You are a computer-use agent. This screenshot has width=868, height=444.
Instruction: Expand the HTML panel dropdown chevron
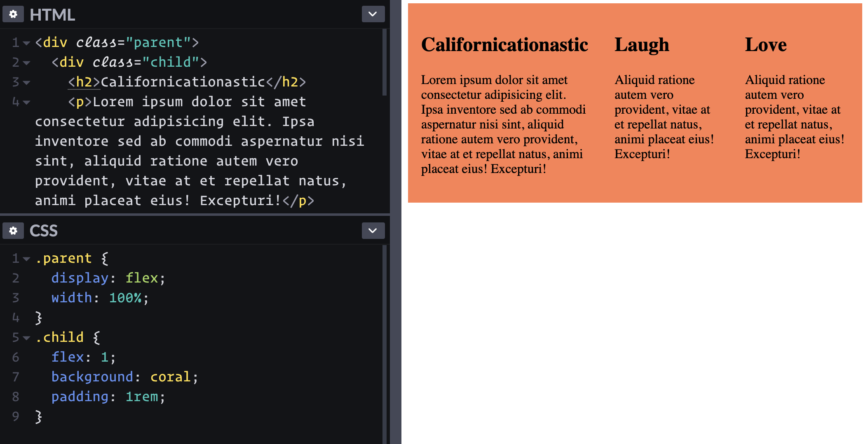373,14
